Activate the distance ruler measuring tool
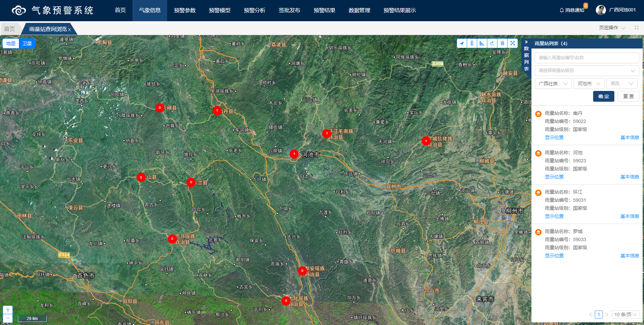The image size is (644, 325). [472, 43]
